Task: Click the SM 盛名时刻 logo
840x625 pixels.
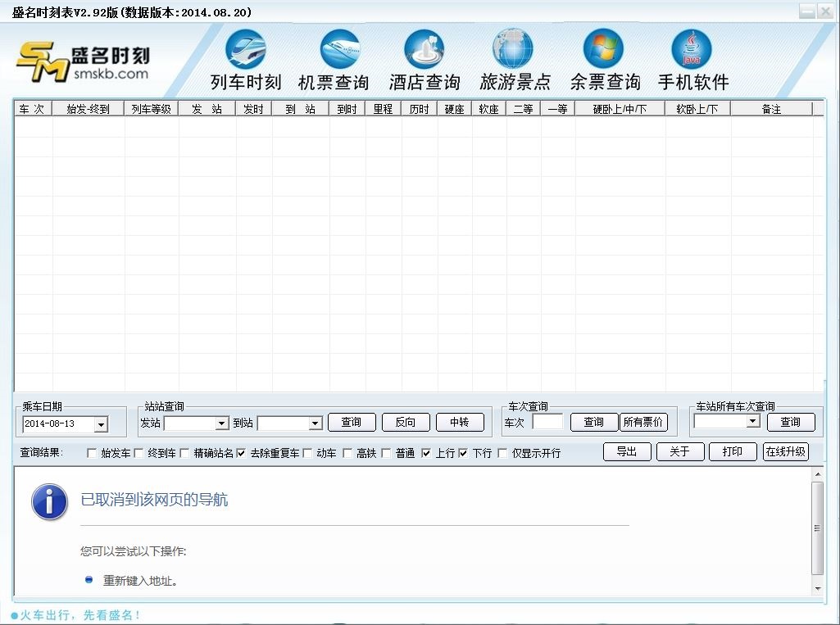Action: pyautogui.click(x=82, y=61)
